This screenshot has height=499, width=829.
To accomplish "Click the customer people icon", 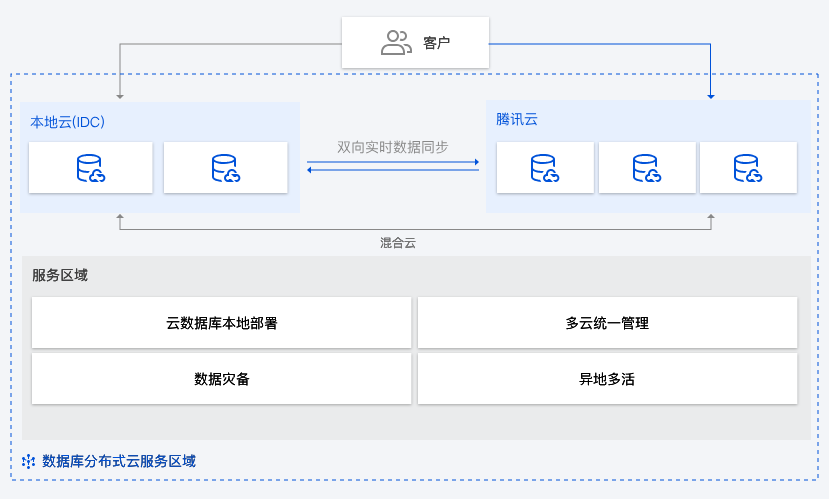I will (x=396, y=42).
